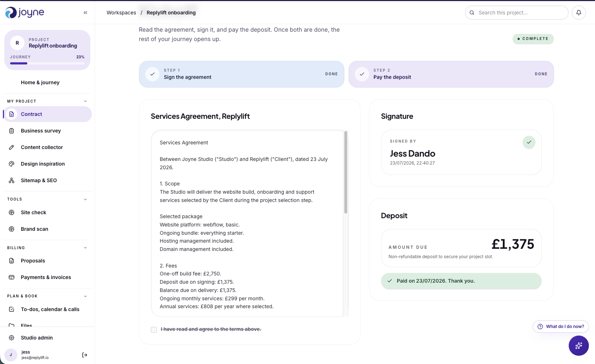Open Home & journey
Screen dimensions: 595x364
pyautogui.click(x=47, y=82)
